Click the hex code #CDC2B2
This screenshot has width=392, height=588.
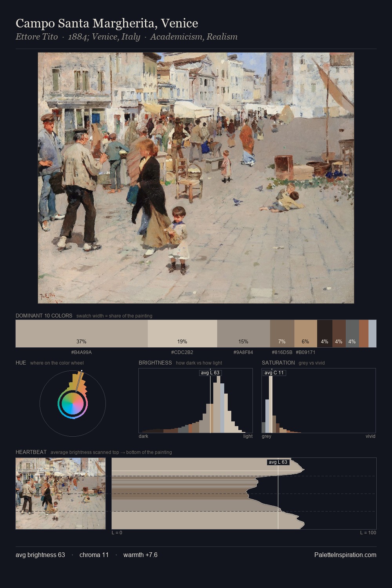(x=182, y=352)
